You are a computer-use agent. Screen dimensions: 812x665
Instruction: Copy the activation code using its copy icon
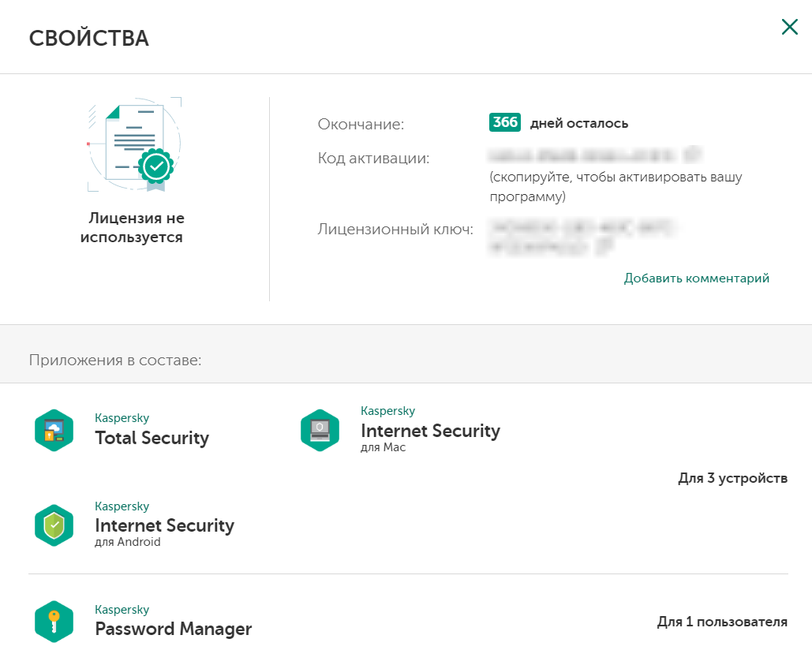point(694,154)
